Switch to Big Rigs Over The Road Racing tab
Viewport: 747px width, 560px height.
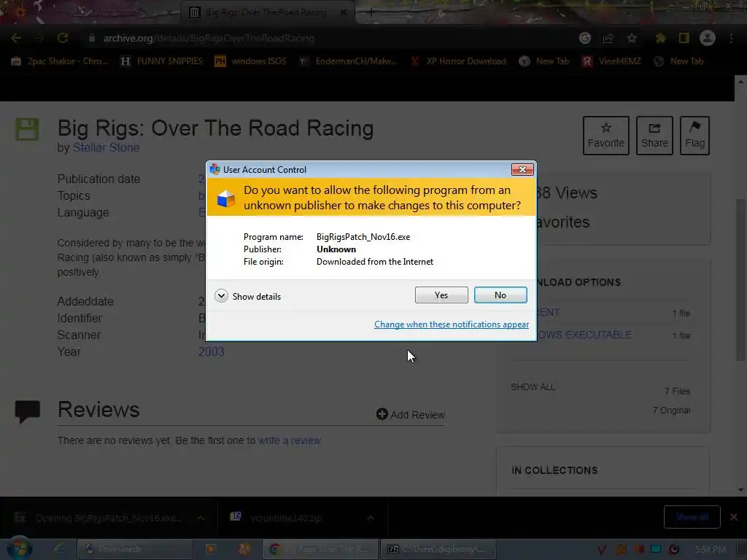pos(267,12)
